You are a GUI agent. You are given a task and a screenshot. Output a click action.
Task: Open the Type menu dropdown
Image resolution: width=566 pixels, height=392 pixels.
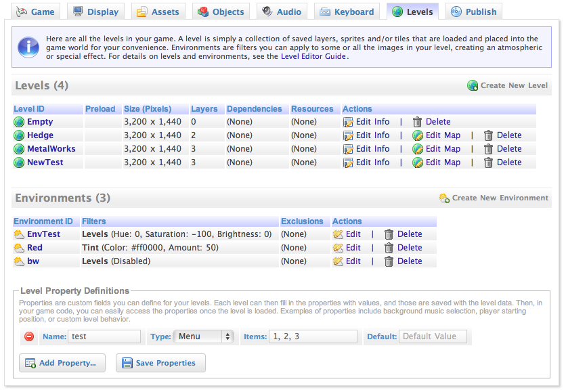(x=204, y=336)
